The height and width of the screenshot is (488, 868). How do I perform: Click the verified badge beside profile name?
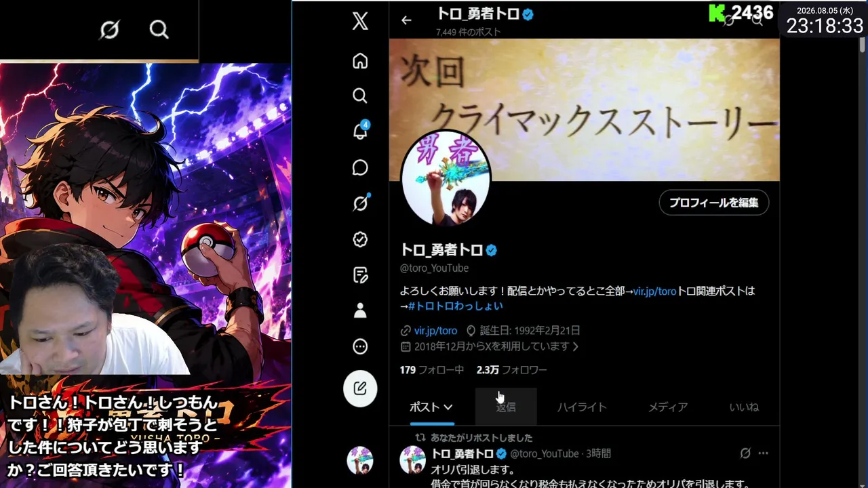click(x=491, y=250)
